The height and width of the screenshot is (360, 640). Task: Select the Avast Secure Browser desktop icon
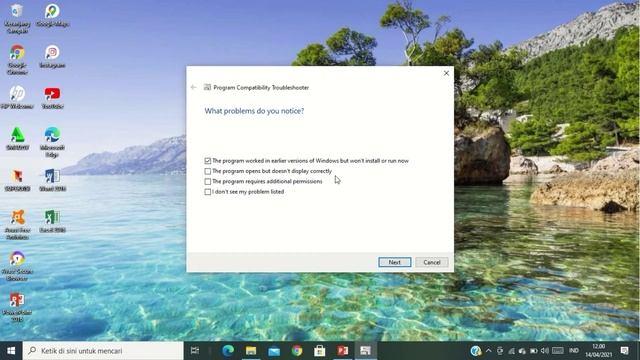[17, 265]
